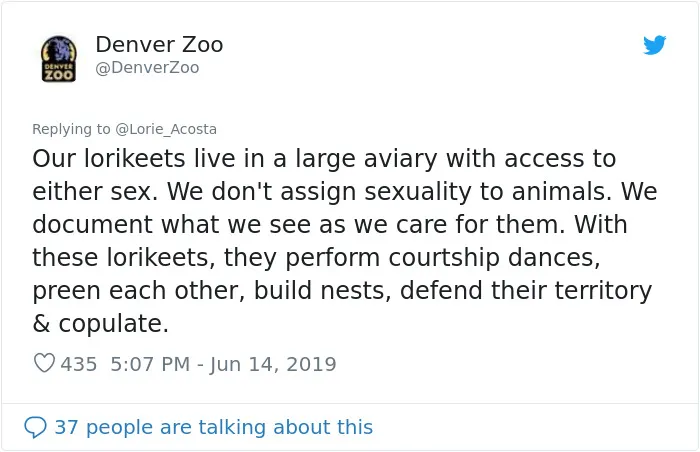This screenshot has width=700, height=452.
Task: Click the number 37 in conversation link
Action: tap(67, 427)
